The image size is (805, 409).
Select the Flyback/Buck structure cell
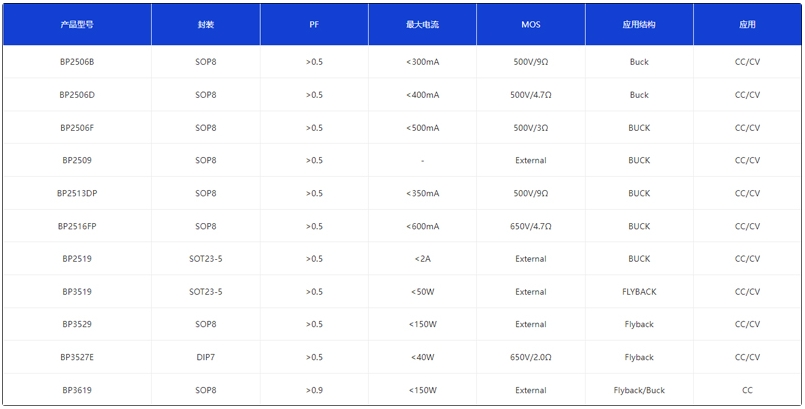point(639,390)
